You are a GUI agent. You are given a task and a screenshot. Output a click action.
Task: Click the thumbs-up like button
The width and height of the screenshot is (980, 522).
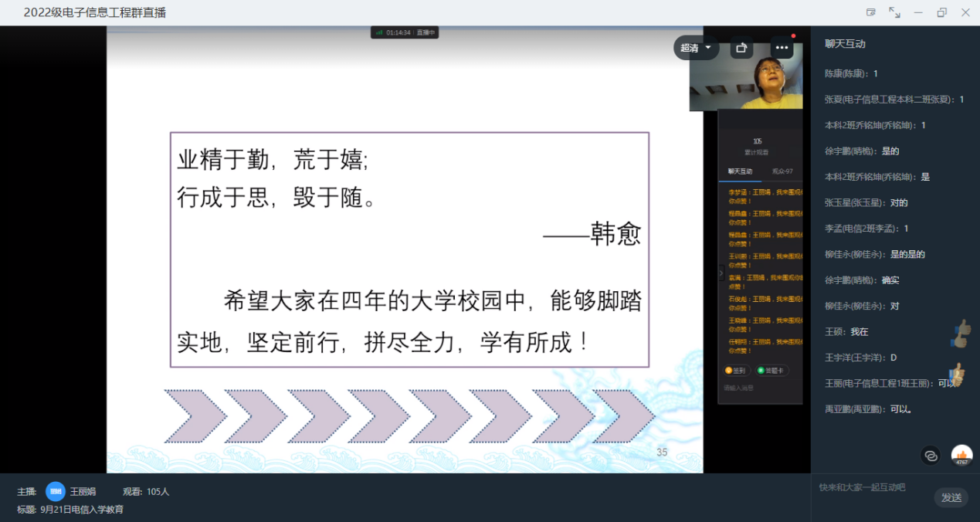pos(961,456)
